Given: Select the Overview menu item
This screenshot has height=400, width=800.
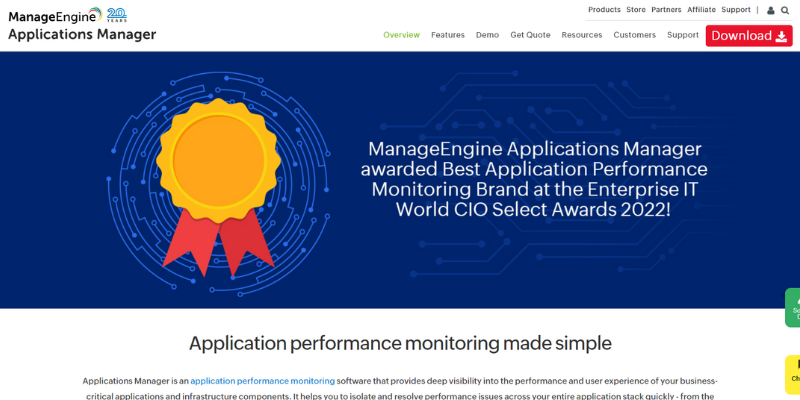Looking at the screenshot, I should [402, 35].
